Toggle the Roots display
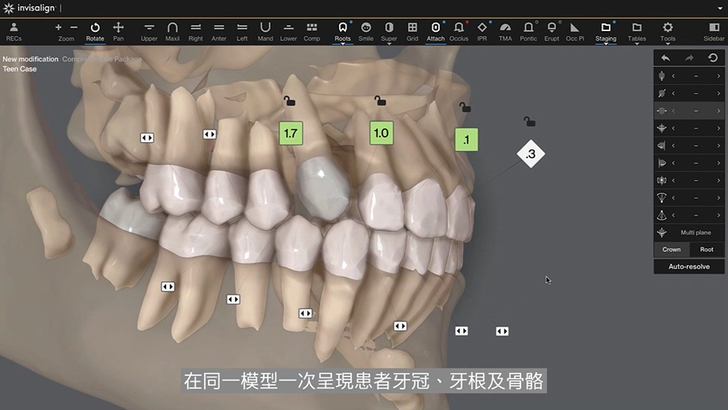The height and width of the screenshot is (410, 728). (x=343, y=32)
